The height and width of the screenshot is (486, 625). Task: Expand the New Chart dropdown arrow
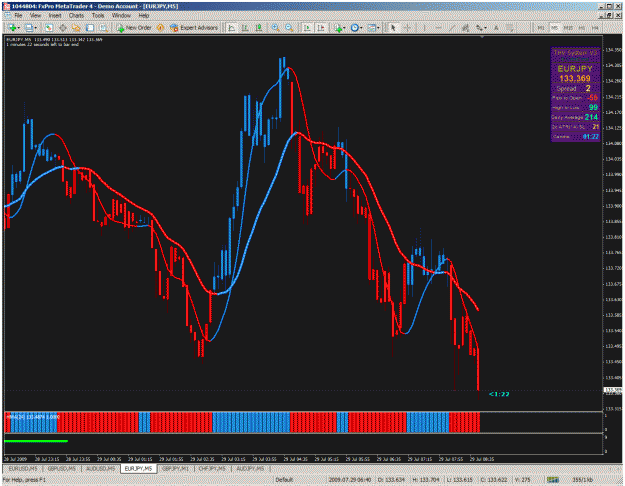tap(19, 28)
